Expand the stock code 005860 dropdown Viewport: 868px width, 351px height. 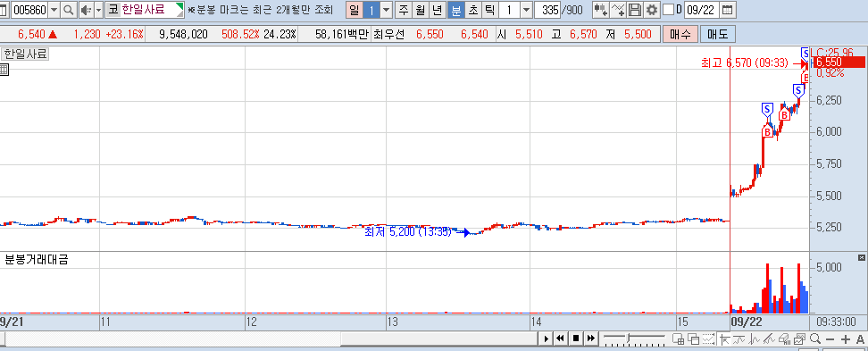click(x=54, y=10)
